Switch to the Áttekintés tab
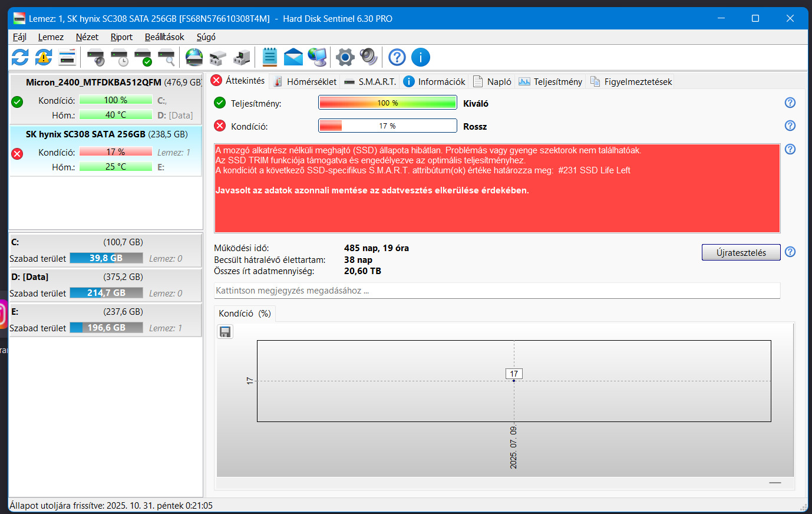812x514 pixels. tap(238, 81)
